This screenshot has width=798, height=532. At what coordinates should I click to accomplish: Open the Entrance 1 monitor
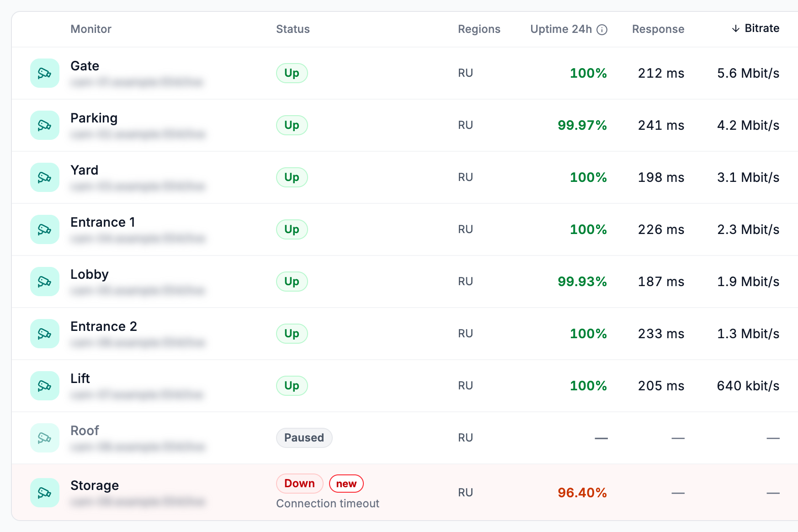pos(103,222)
